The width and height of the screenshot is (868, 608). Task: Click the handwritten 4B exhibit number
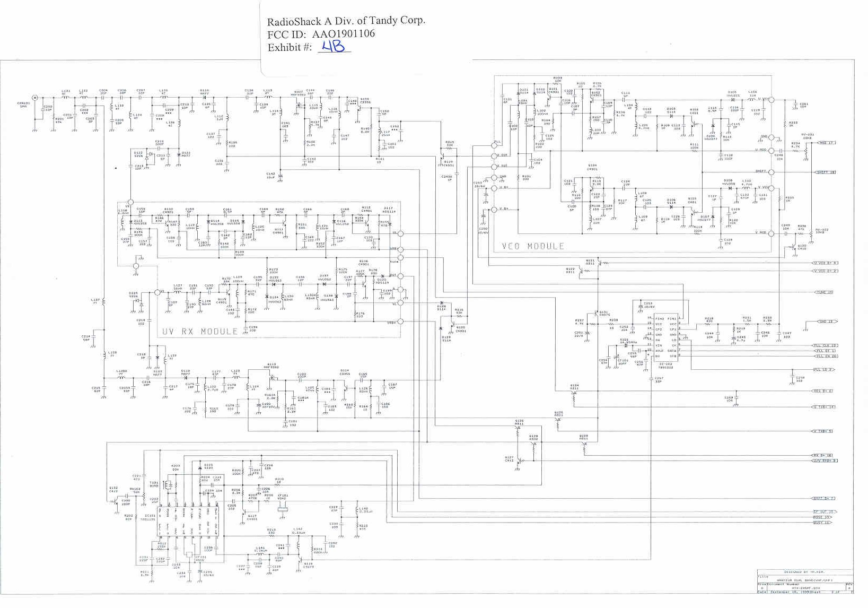point(334,47)
